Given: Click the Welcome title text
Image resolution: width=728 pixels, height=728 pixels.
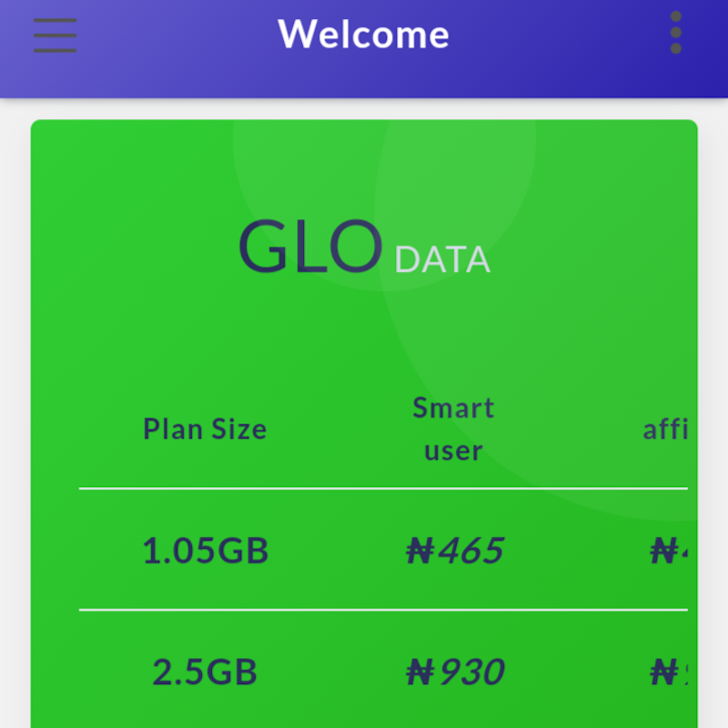Looking at the screenshot, I should (363, 35).
